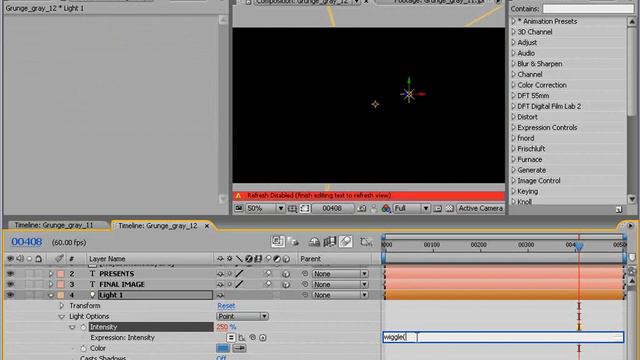Click in the wiggle( expression text field
This screenshot has width=640, height=360.
click(x=503, y=337)
